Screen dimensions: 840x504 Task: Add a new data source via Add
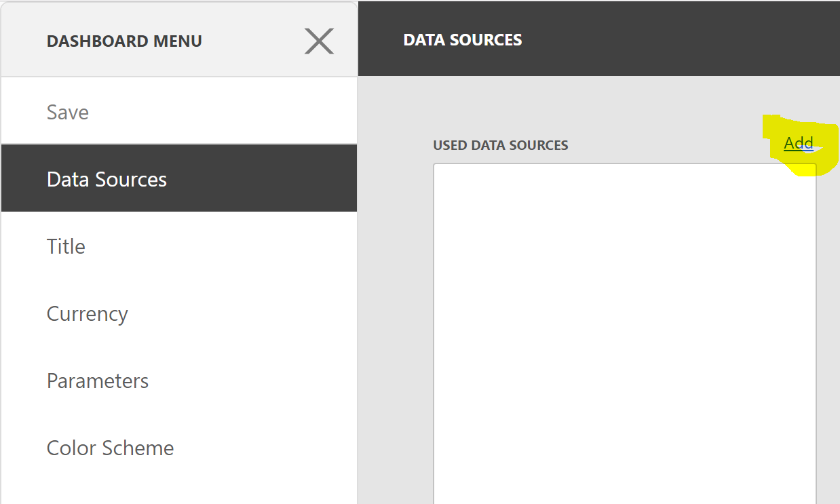point(799,143)
